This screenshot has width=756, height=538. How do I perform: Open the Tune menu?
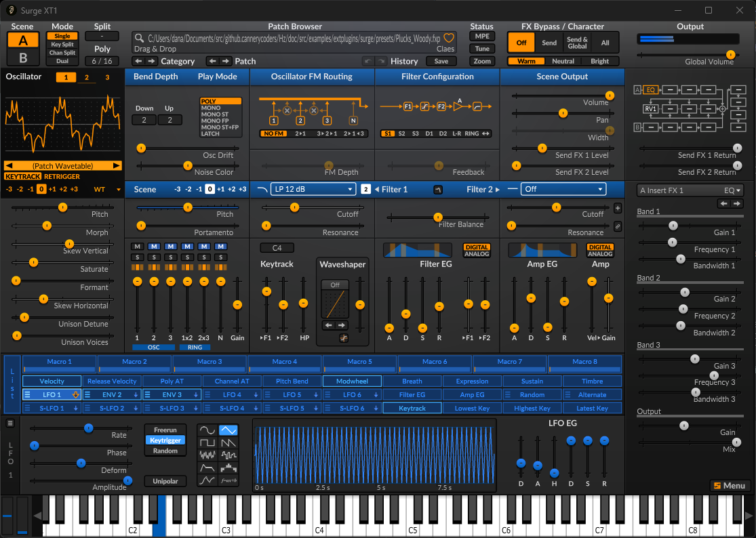coord(481,49)
